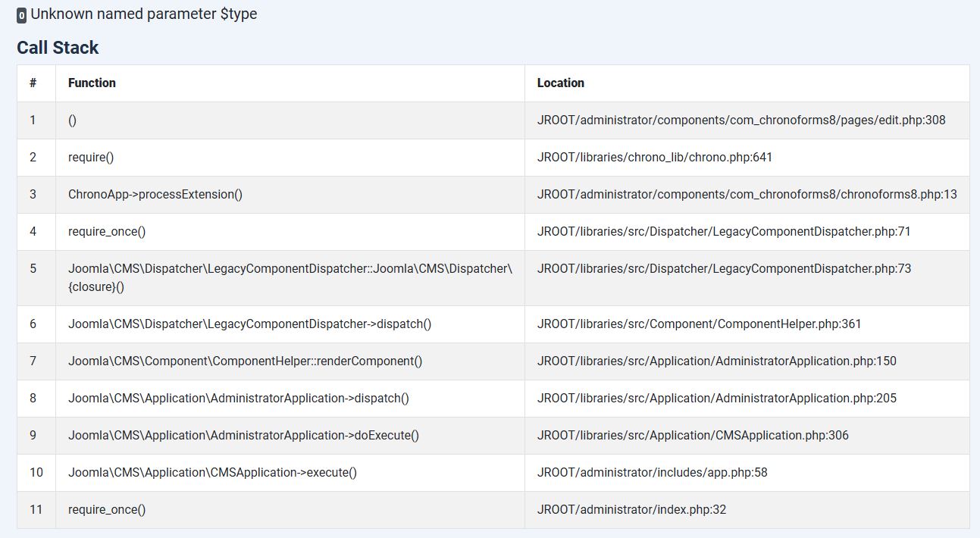
Task: Click the Function column header
Action: pyautogui.click(x=92, y=83)
